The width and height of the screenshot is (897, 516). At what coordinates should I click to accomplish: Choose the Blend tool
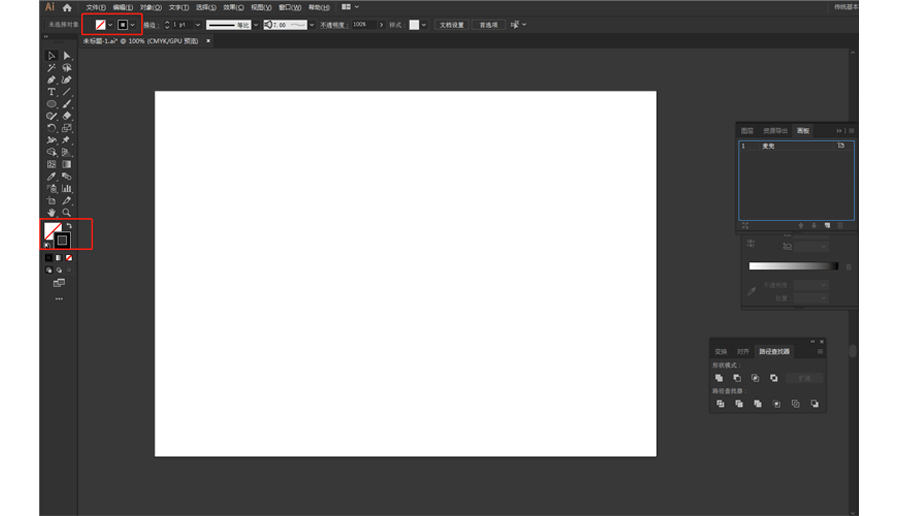coord(67,176)
